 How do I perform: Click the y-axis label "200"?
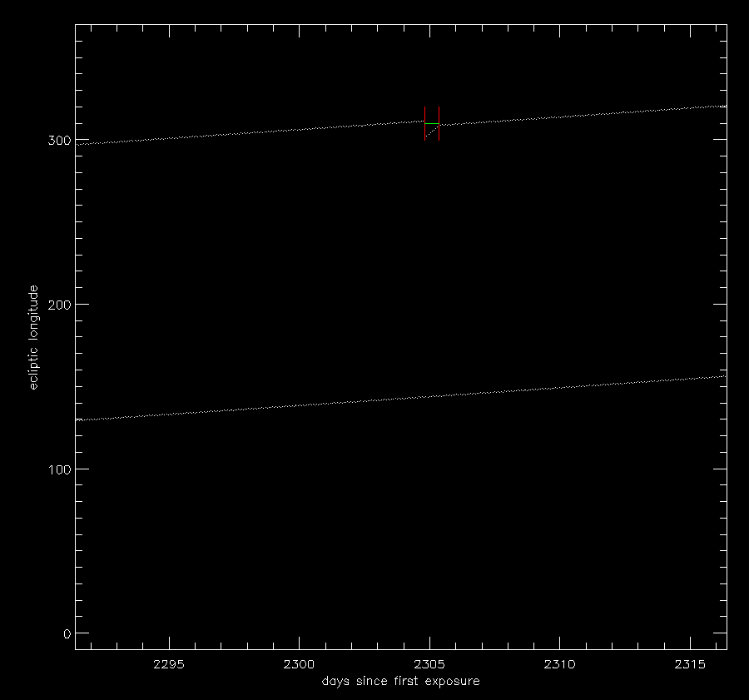point(59,305)
